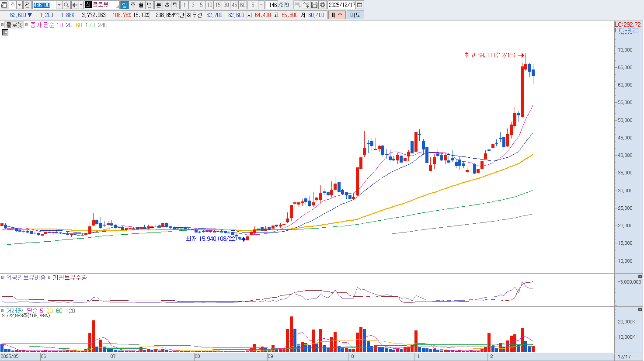Open the interval dropdown next to 5

pos(261,5)
